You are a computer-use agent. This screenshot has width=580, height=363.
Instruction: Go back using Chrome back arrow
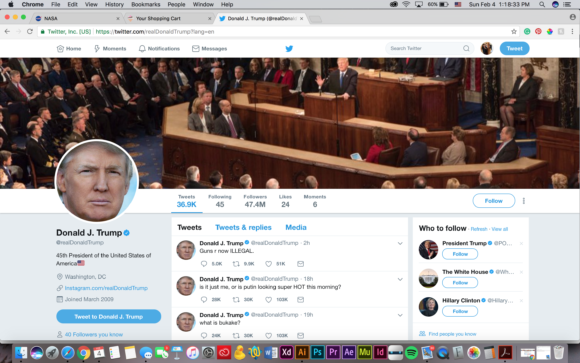(x=7, y=32)
